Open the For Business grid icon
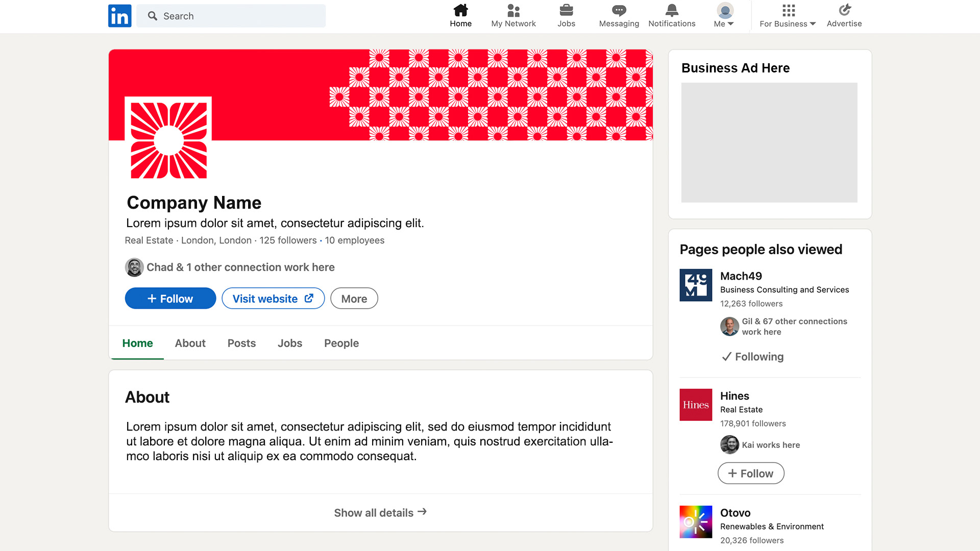The height and width of the screenshot is (551, 980). 789,10
